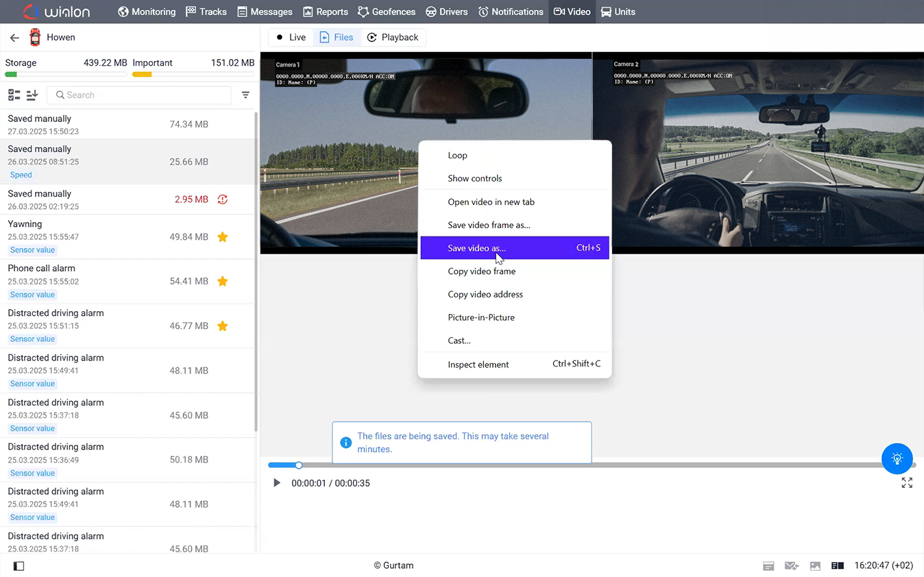The width and height of the screenshot is (924, 577).
Task: Open the filter options icon
Action: click(x=245, y=95)
